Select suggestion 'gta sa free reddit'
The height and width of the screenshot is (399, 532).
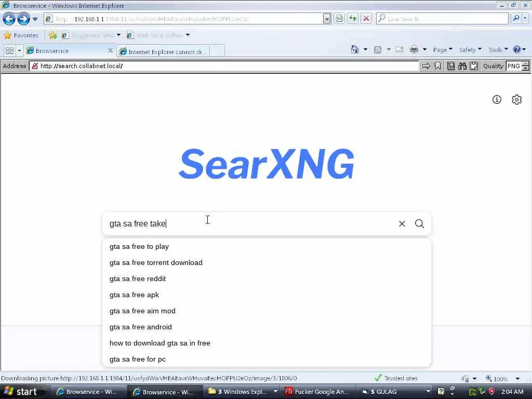[x=267, y=279]
